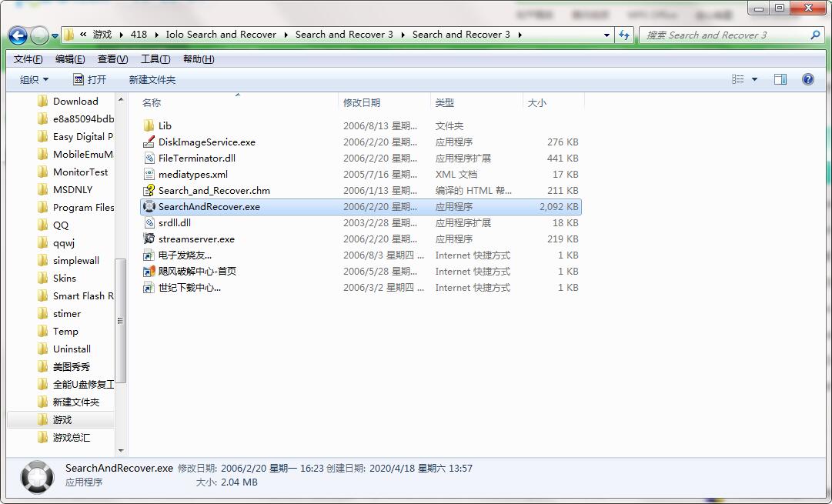Open the 帮助(H) menu
Image resolution: width=832 pixels, height=504 pixels.
pyautogui.click(x=199, y=59)
